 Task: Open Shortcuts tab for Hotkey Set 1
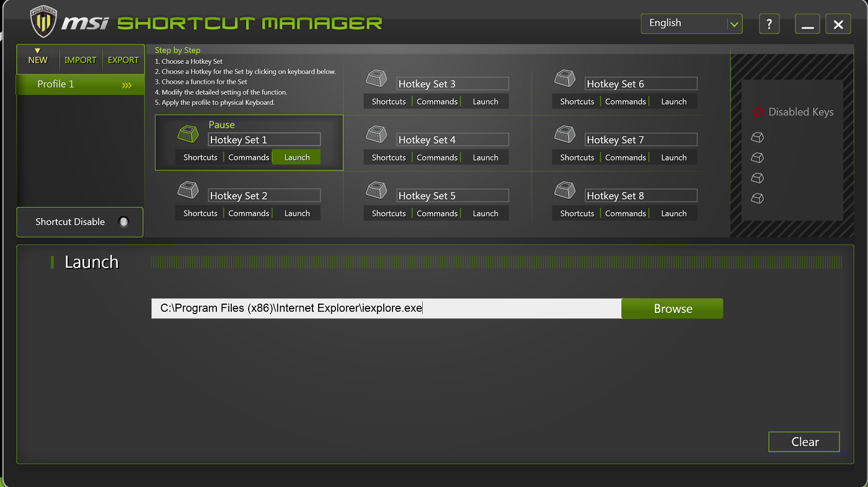tap(200, 157)
